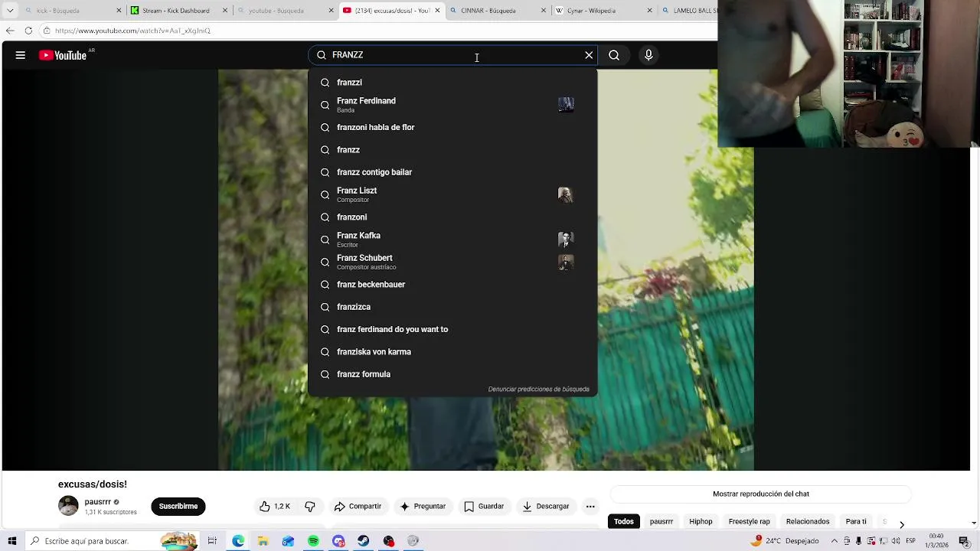Pick the suggestion 'Franz Kafka' Escritor
Image resolution: width=980 pixels, height=551 pixels.
452,240
